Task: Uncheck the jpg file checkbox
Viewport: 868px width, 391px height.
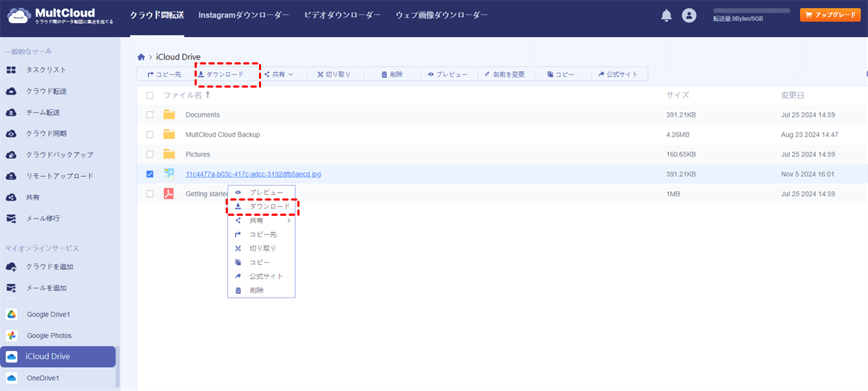Action: coord(150,174)
